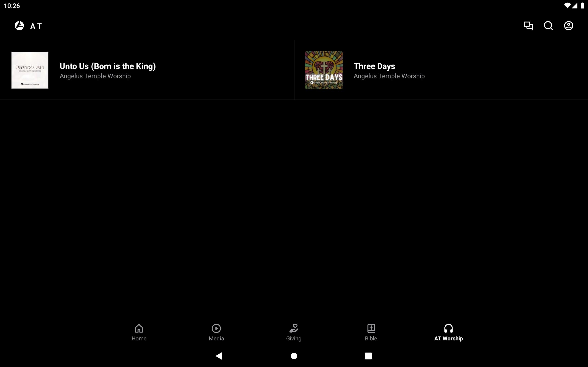Open the Bible book icon
This screenshot has height=367, width=588.
pyautogui.click(x=371, y=328)
